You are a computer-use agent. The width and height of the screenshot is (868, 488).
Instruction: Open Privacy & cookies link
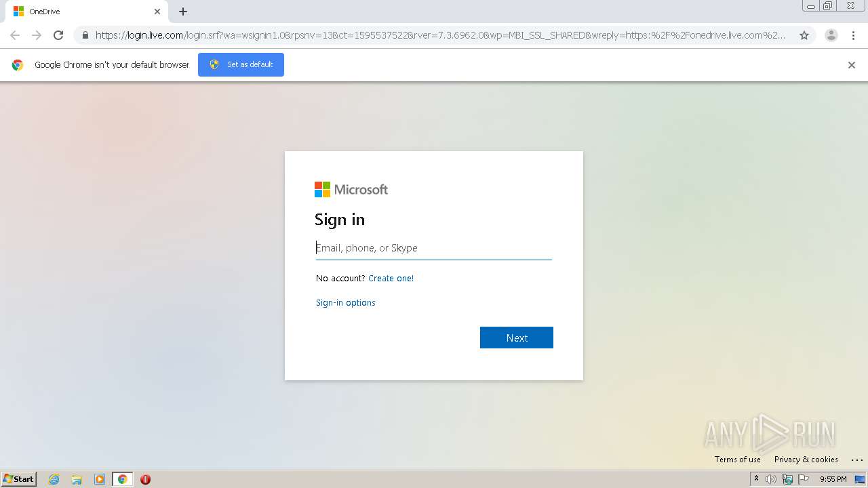806,460
